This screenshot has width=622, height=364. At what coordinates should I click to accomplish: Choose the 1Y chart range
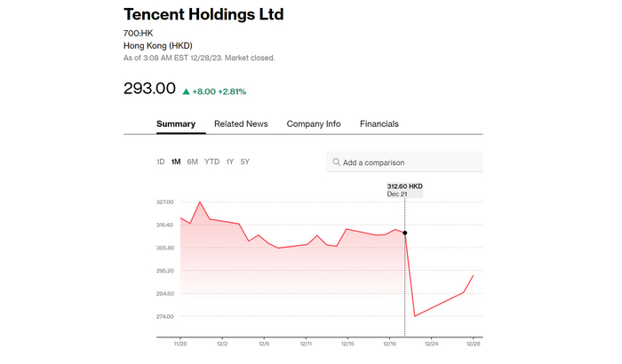230,162
